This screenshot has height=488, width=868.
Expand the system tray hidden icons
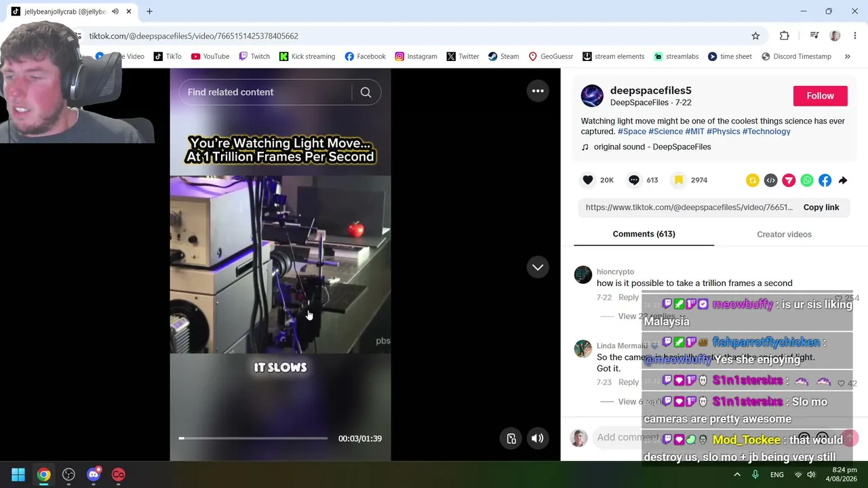[x=737, y=474]
